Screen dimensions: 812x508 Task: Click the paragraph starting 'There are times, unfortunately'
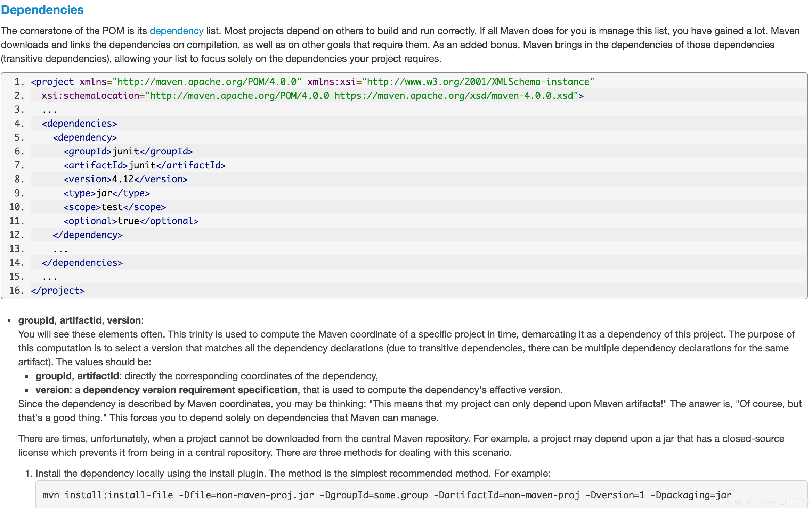tap(401, 445)
